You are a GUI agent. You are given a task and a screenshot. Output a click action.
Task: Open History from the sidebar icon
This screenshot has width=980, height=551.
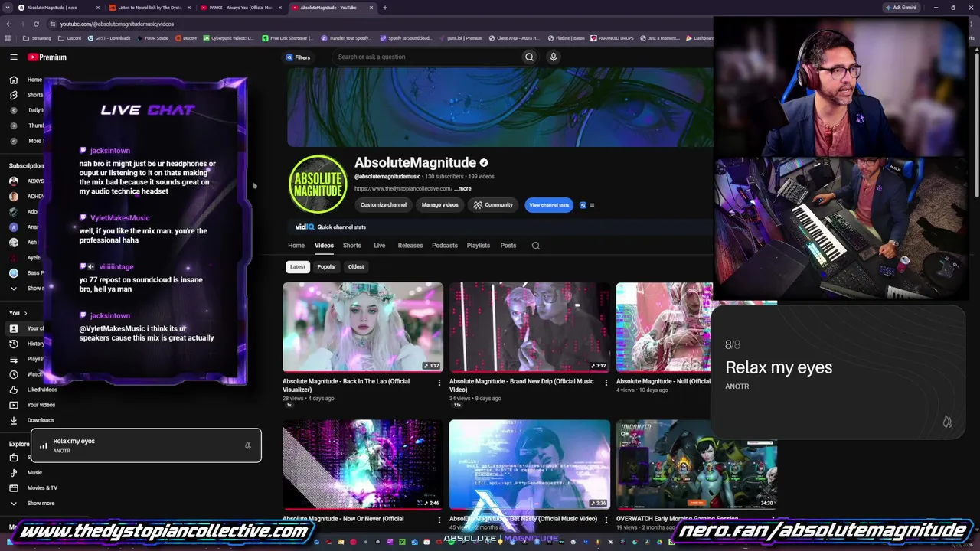[14, 344]
